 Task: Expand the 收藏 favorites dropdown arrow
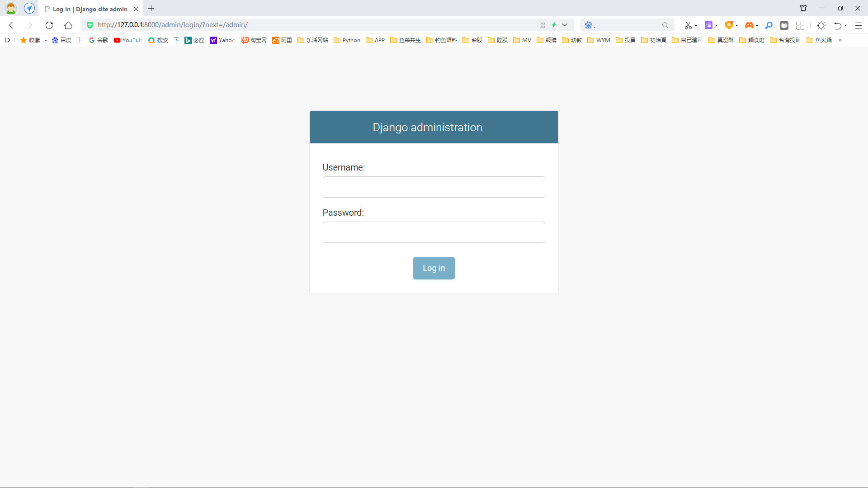(x=46, y=41)
